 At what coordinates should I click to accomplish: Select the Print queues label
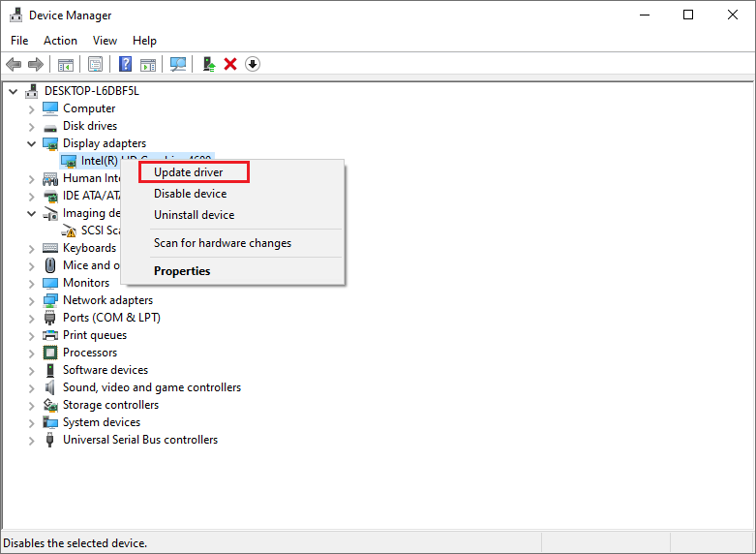[x=95, y=335]
